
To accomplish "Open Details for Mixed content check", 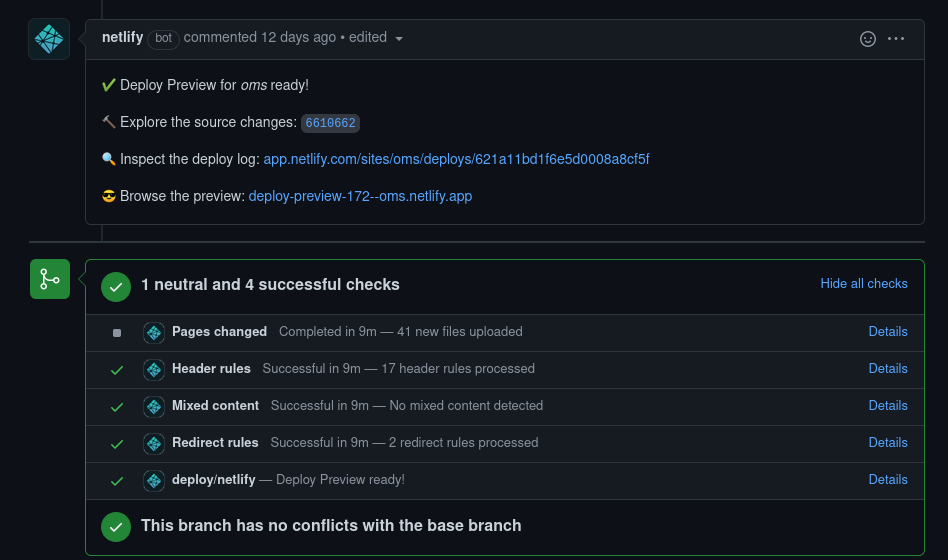I will tap(888, 405).
